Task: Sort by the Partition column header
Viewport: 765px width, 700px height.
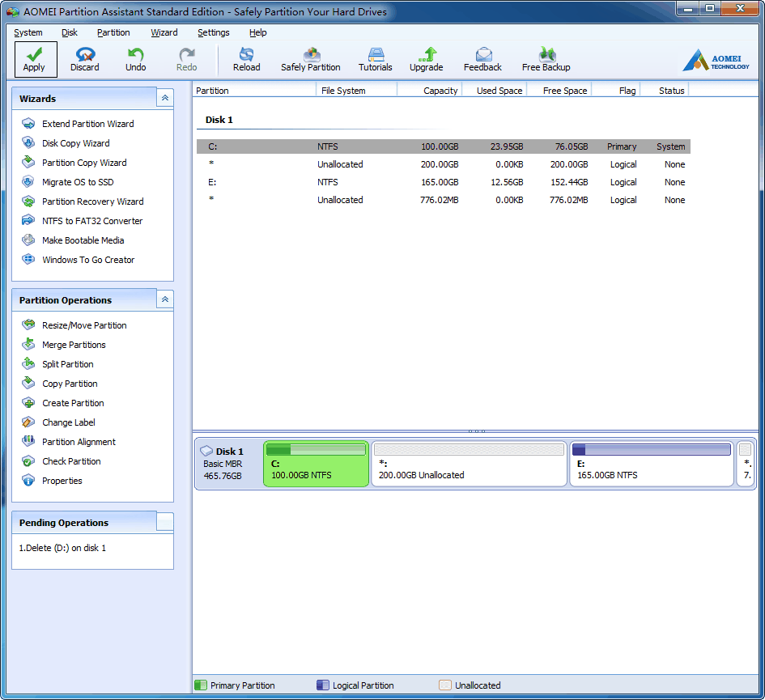Action: tap(254, 91)
